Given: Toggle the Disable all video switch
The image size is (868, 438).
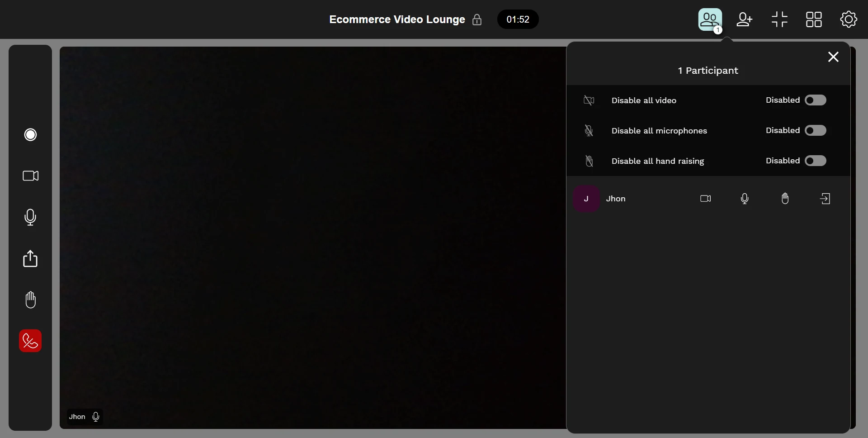Looking at the screenshot, I should click(x=816, y=100).
